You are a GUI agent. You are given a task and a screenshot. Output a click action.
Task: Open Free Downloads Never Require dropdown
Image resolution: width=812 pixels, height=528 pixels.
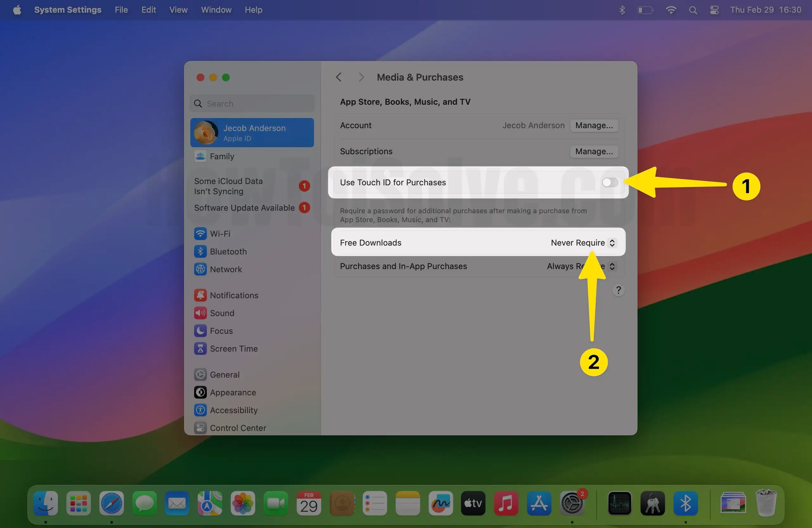583,243
